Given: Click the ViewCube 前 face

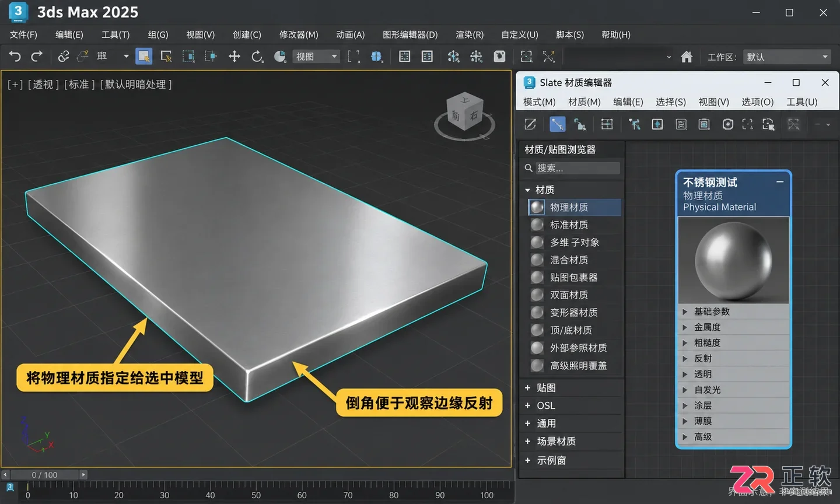Looking at the screenshot, I should 456,116.
